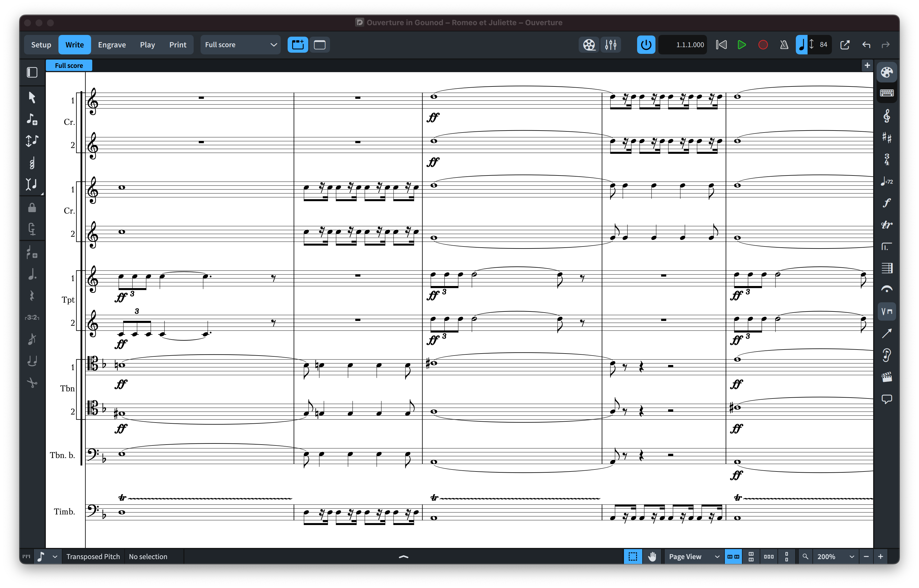Open the lines panel
This screenshot has height=588, width=919.
887,333
